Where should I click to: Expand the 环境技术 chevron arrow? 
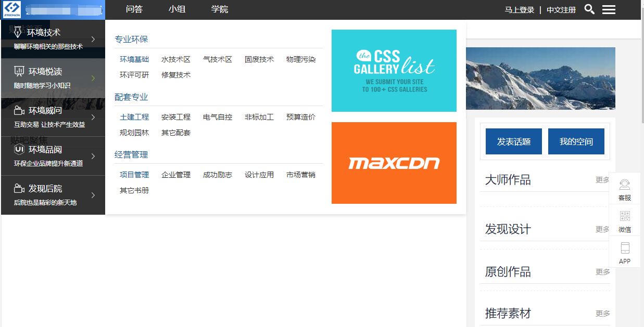point(93,39)
